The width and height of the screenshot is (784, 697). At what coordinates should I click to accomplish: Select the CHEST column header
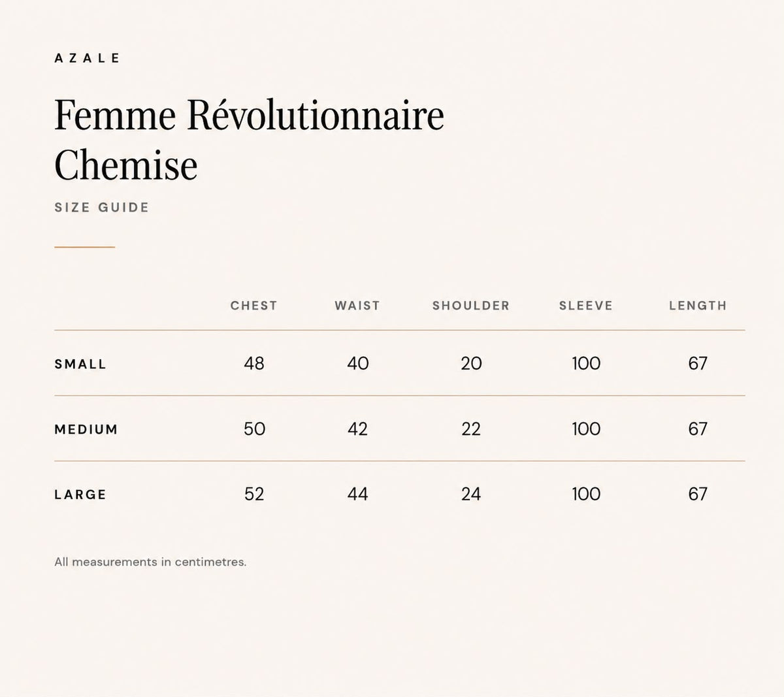pyautogui.click(x=253, y=306)
